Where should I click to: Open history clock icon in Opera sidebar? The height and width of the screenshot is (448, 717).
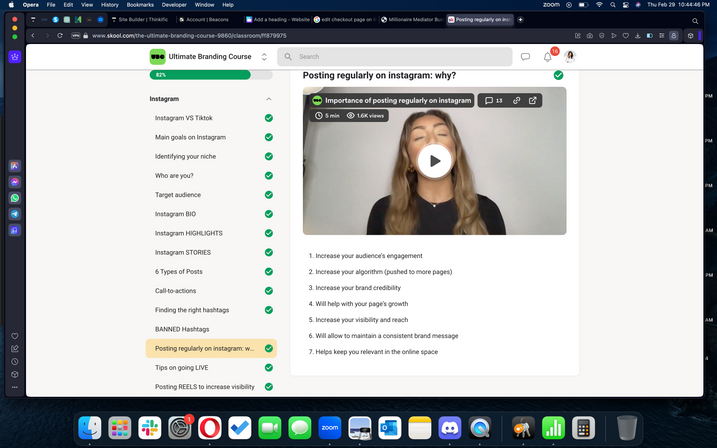tap(15, 362)
